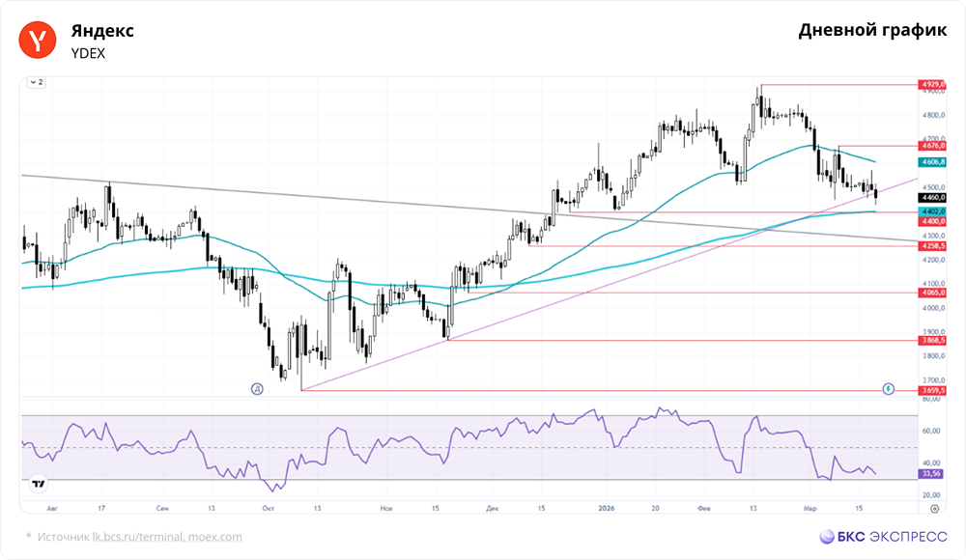The width and height of the screenshot is (966, 560).
Task: Click the Авг label on time axis
Action: 52,508
